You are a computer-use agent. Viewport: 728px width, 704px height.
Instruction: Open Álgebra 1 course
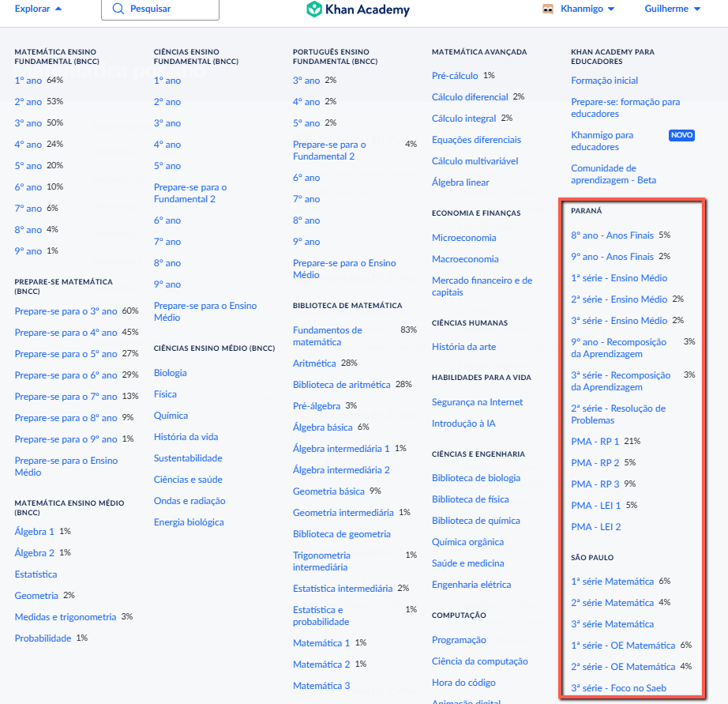(35, 532)
